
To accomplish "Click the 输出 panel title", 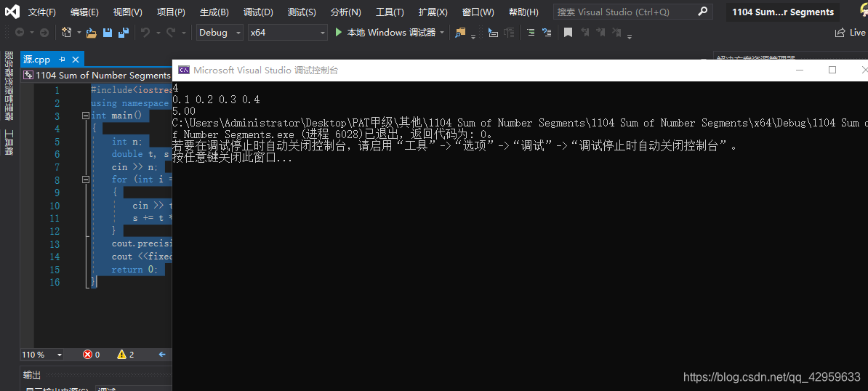I will coord(32,375).
